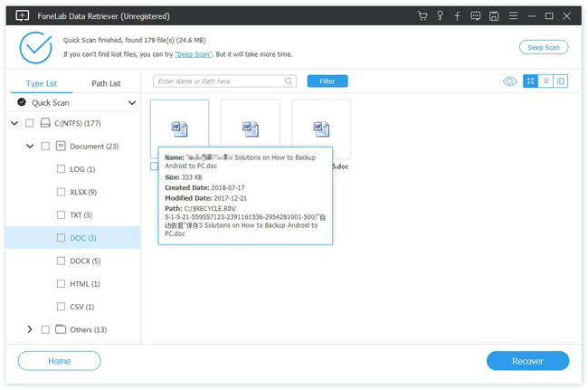
Task: Switch to the Path List tab
Action: coord(106,83)
